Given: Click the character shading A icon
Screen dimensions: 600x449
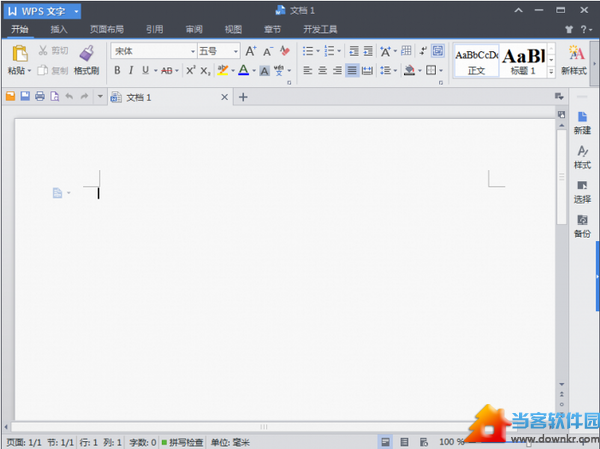Looking at the screenshot, I should (x=264, y=71).
